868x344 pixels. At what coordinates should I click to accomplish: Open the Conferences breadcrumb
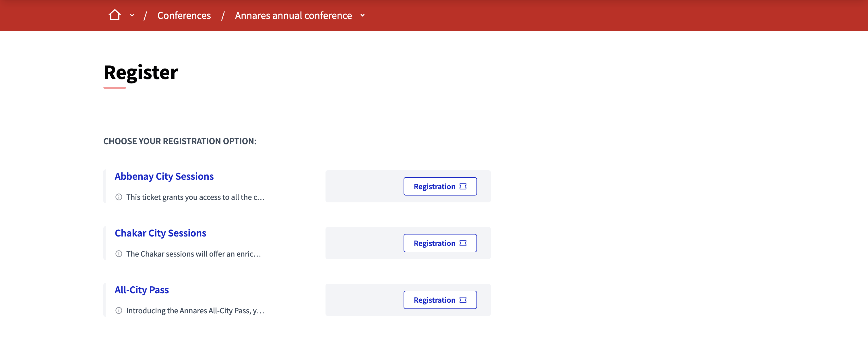(x=184, y=15)
